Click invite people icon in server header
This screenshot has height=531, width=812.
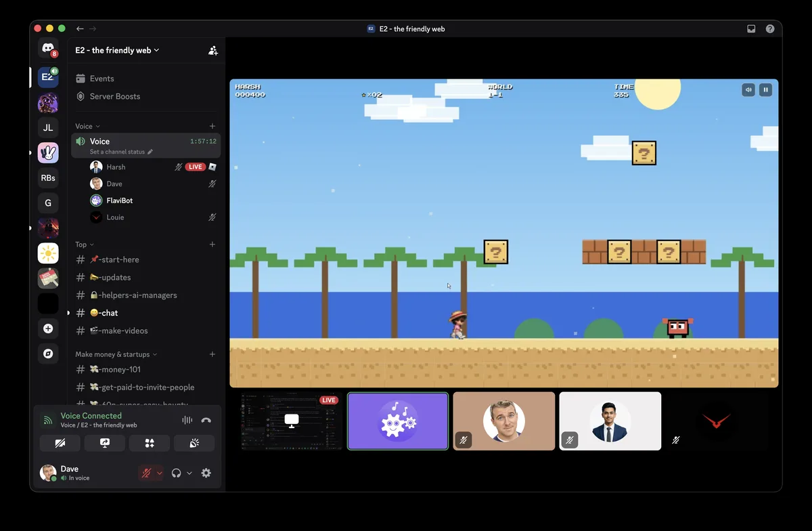point(213,50)
